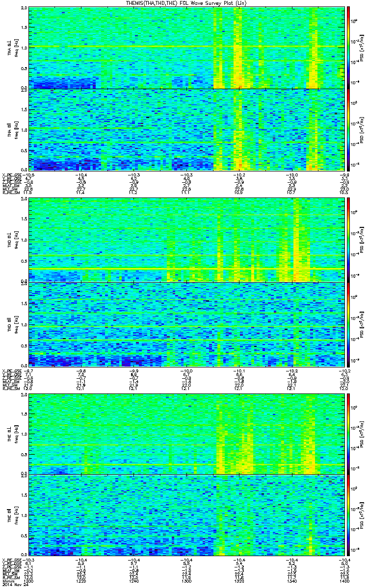Click the THE B-perp spectrogram panel

(187, 434)
